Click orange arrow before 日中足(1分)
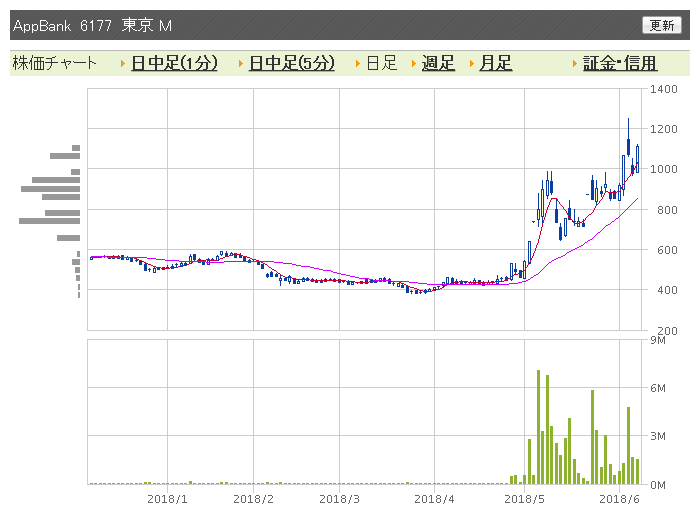The height and width of the screenshot is (525, 698). click(123, 64)
